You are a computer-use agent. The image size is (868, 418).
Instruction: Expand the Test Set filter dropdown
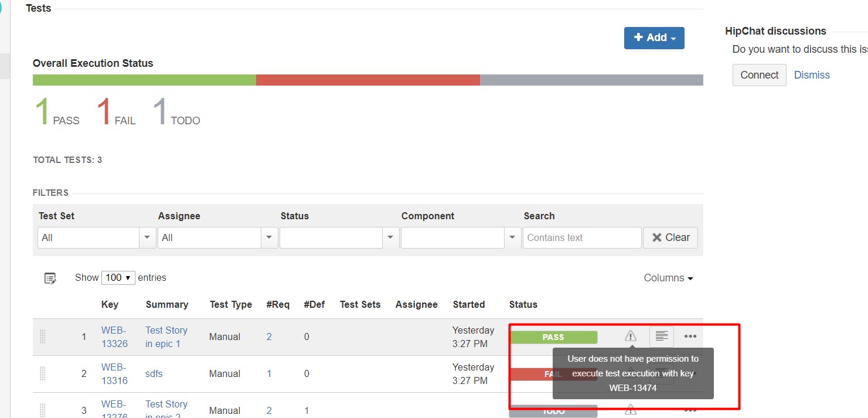pos(147,237)
